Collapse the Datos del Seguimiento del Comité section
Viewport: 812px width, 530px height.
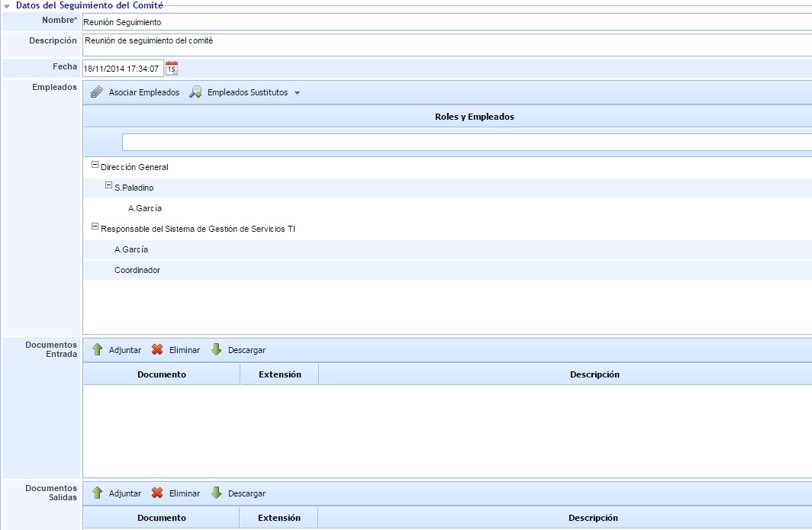pyautogui.click(x=7, y=5)
